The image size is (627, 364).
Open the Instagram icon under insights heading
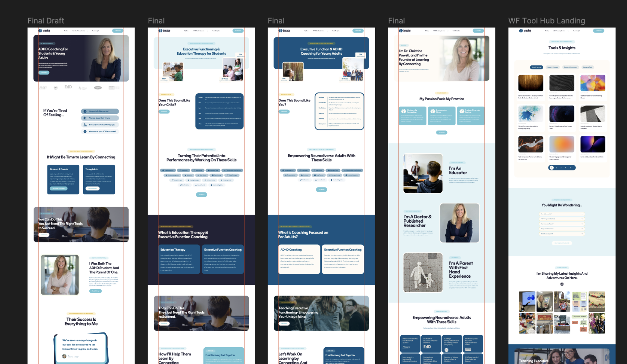[x=562, y=284]
